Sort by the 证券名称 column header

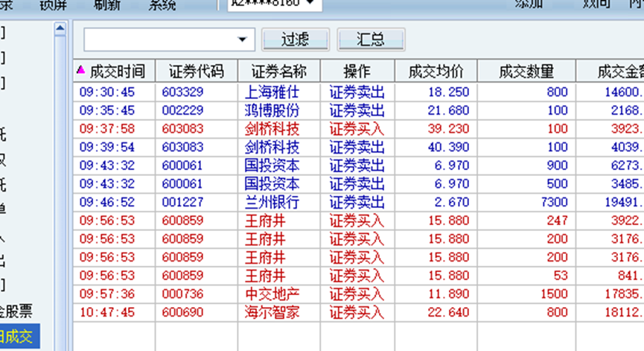tap(278, 72)
